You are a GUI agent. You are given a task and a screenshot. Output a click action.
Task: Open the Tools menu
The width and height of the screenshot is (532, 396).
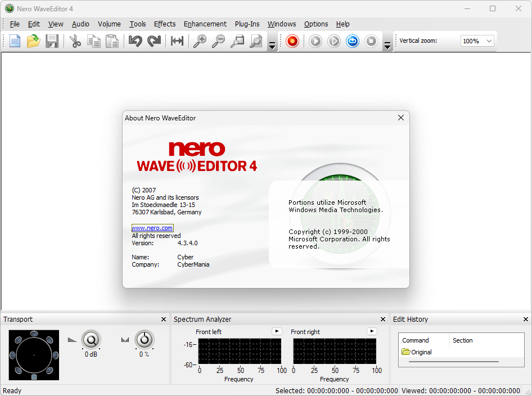click(137, 24)
